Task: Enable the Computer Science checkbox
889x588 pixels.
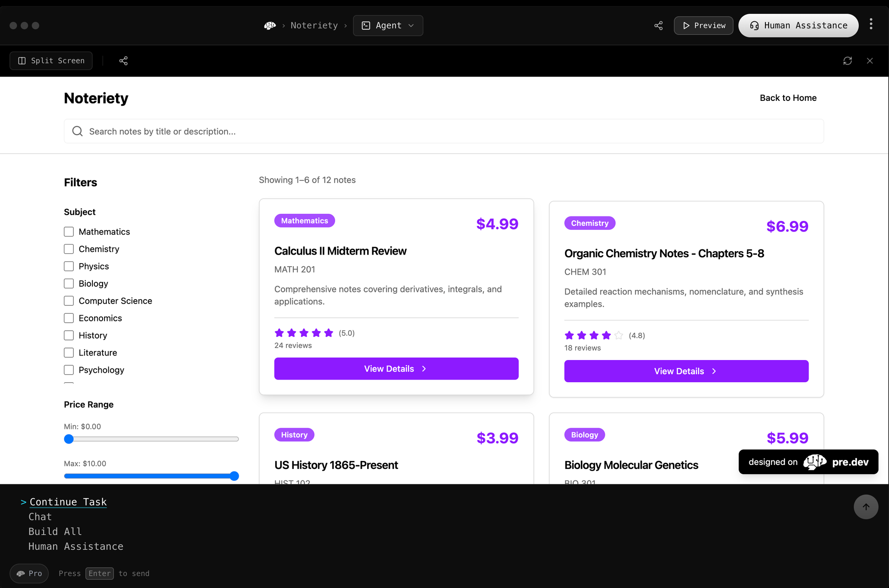Action: [69, 301]
